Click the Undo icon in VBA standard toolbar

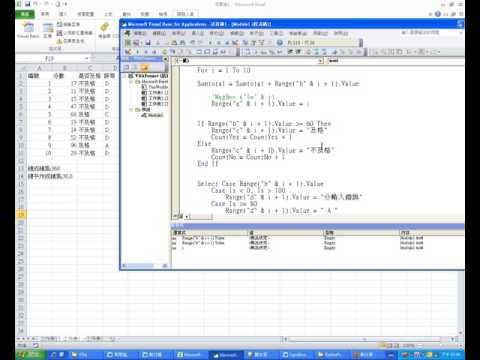pos(193,42)
